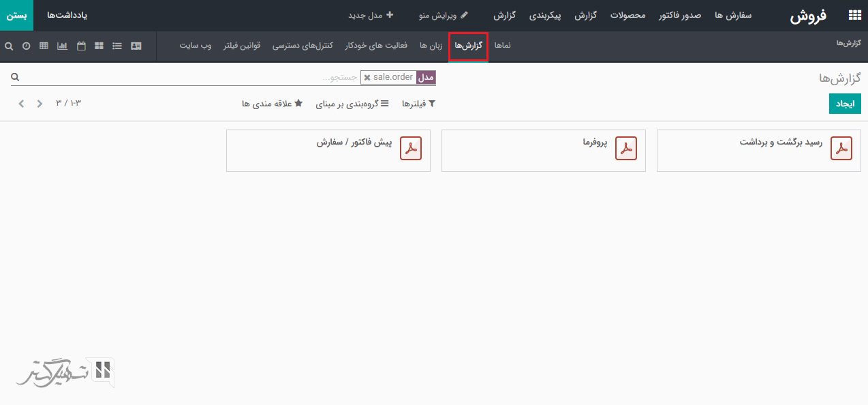This screenshot has width=868, height=405.
Task: Select the گزارش‌ها tab next to نماها
Action: (x=469, y=46)
